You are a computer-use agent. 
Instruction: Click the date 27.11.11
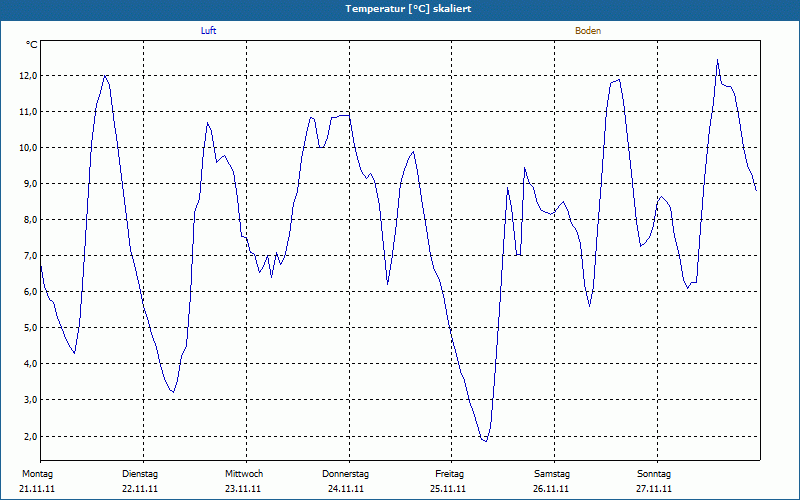click(x=654, y=489)
